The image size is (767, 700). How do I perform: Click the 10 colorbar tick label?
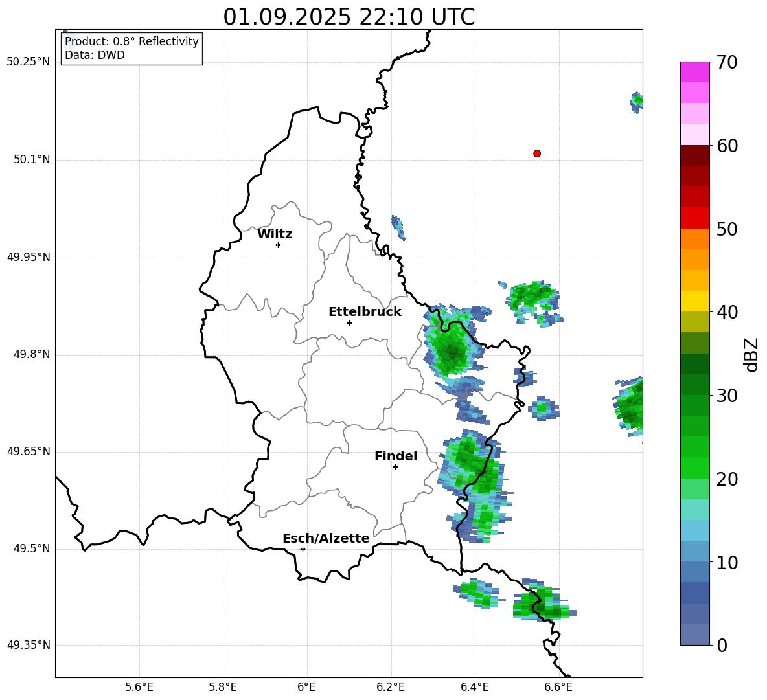tap(727, 562)
